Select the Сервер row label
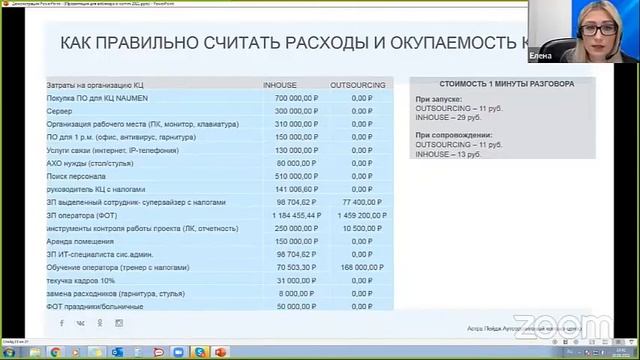 59,111
